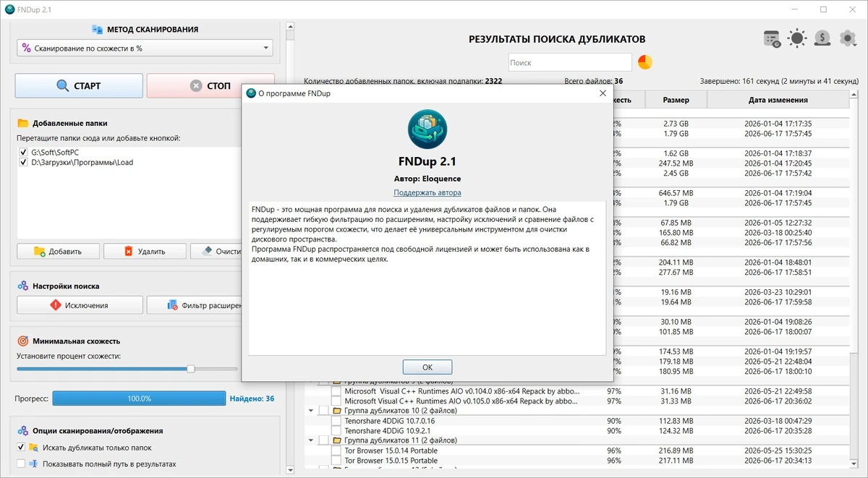This screenshot has height=478, width=868.
Task: Click the icon beside Показывать полный путь
Action: (x=33, y=464)
